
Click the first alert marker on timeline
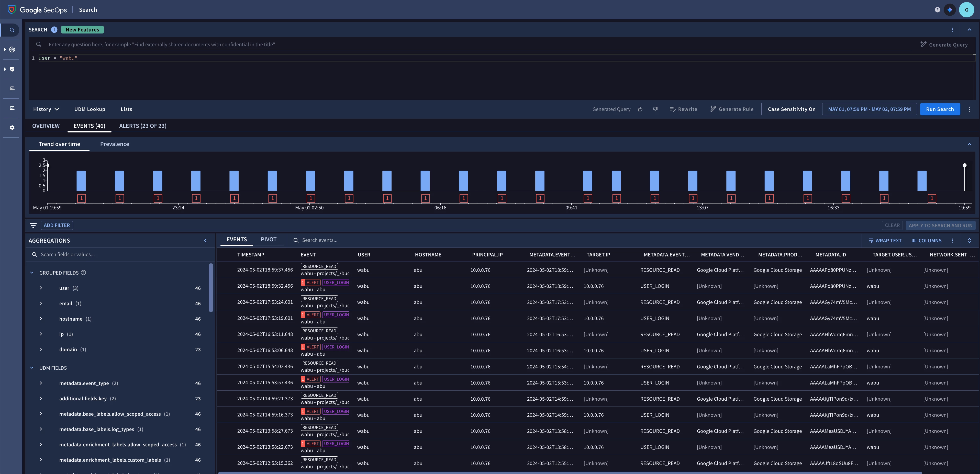[81, 199]
